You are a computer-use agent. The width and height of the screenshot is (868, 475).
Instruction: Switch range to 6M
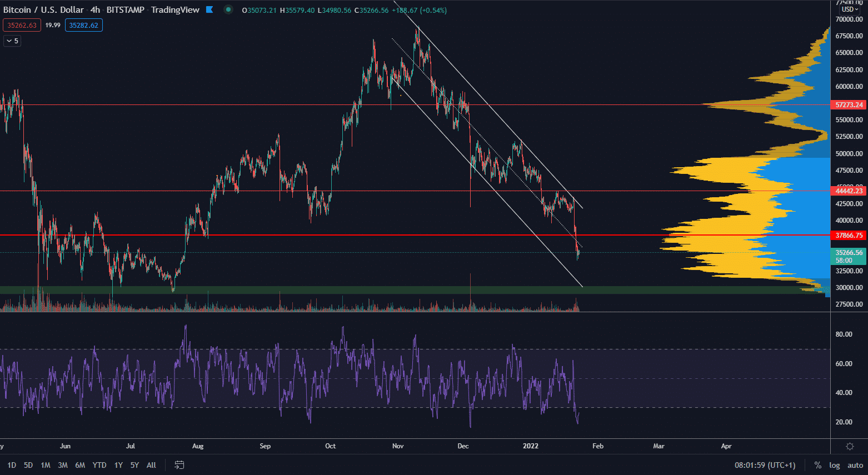pos(80,465)
